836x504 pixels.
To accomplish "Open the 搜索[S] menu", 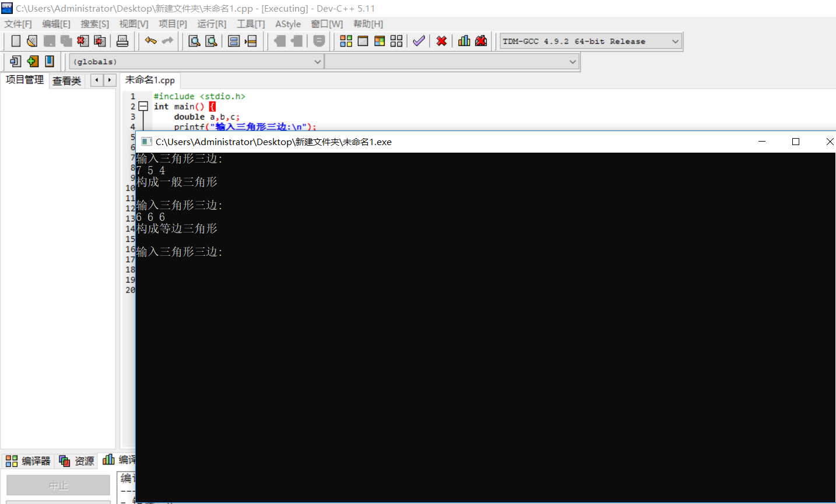I will tap(94, 24).
